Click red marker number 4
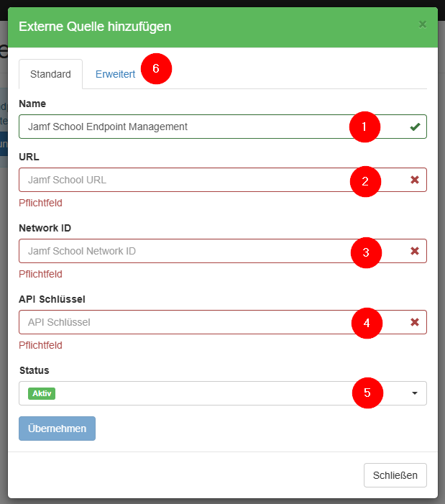This screenshot has height=504, width=445. point(367,324)
